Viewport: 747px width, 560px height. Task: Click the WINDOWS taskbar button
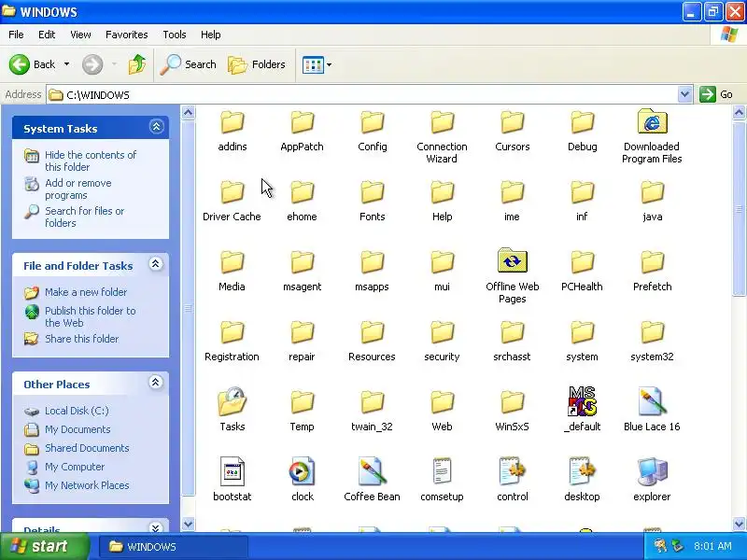pos(174,547)
